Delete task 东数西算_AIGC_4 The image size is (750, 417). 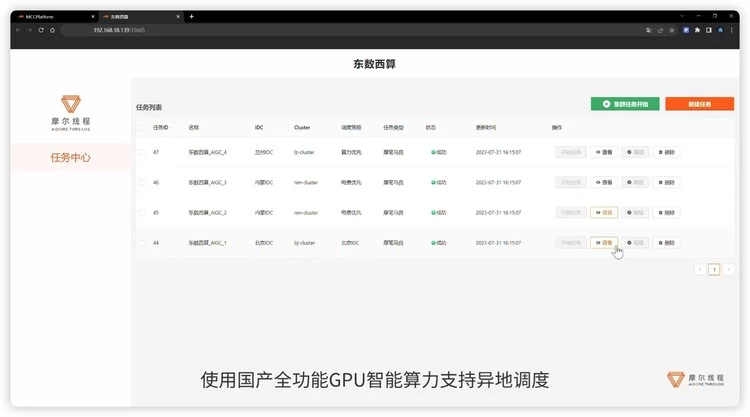pyautogui.click(x=666, y=153)
